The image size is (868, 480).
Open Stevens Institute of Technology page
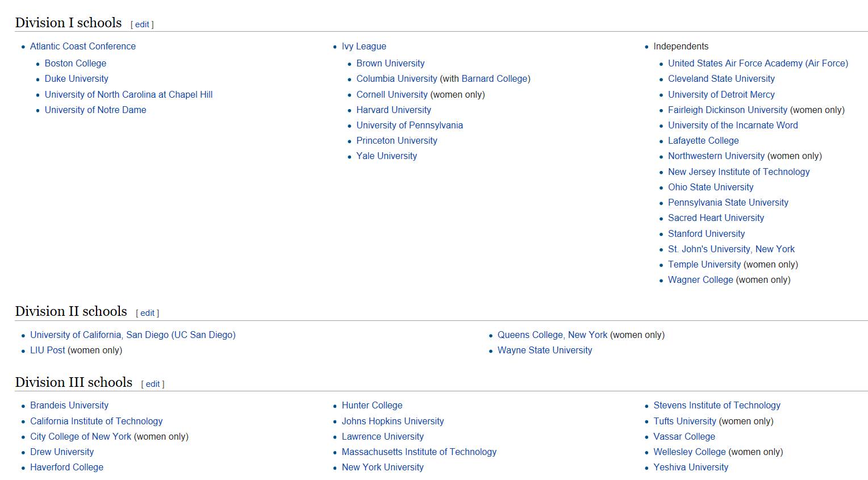717,406
